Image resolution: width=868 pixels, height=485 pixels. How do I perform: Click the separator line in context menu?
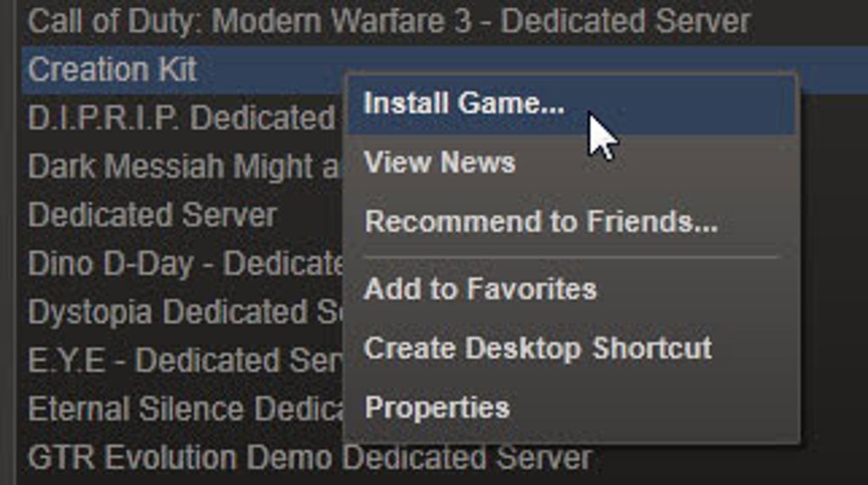point(570,258)
